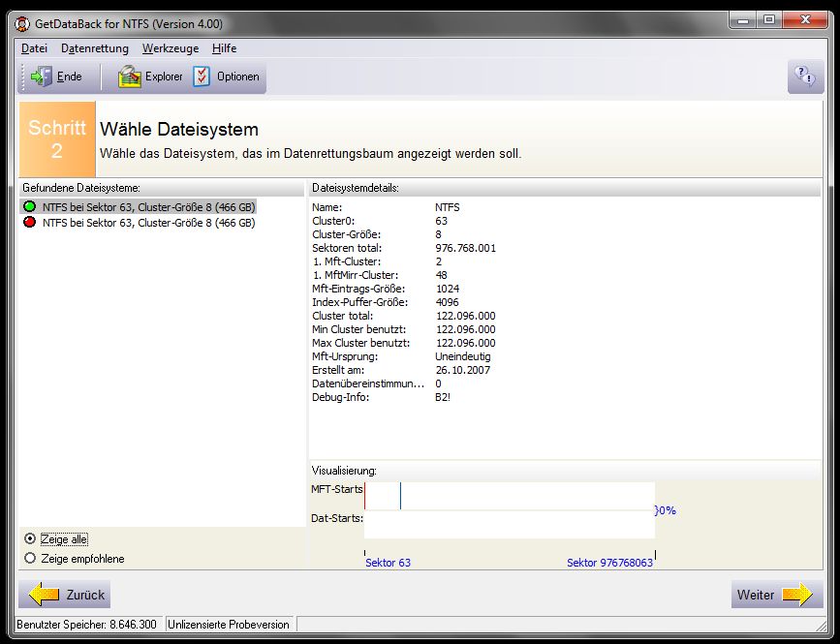
Task: Click the Max Cluster benutzt value
Action: [x=465, y=343]
